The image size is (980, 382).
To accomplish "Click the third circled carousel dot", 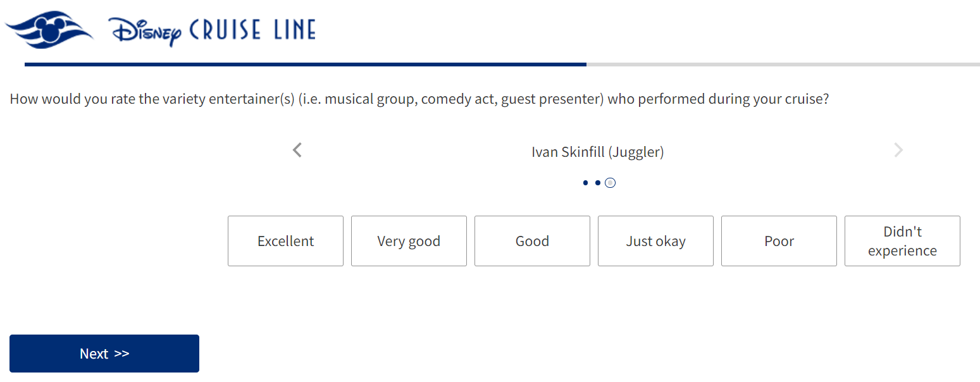I will 610,183.
